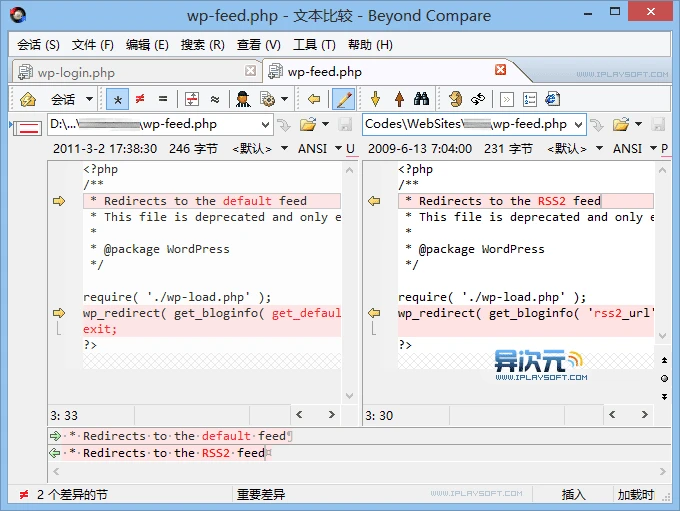680x511 pixels.
Task: Click left pane browse-back arrow icon
Action: pyautogui.click(x=284, y=125)
